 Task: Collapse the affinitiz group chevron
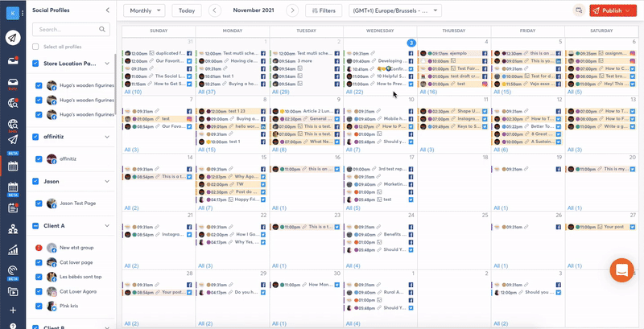(107, 137)
